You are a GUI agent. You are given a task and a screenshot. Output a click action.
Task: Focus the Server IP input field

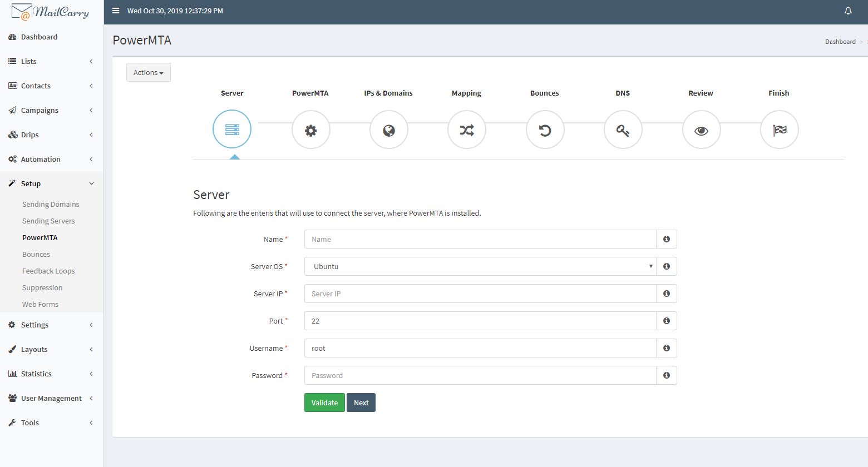(x=480, y=294)
